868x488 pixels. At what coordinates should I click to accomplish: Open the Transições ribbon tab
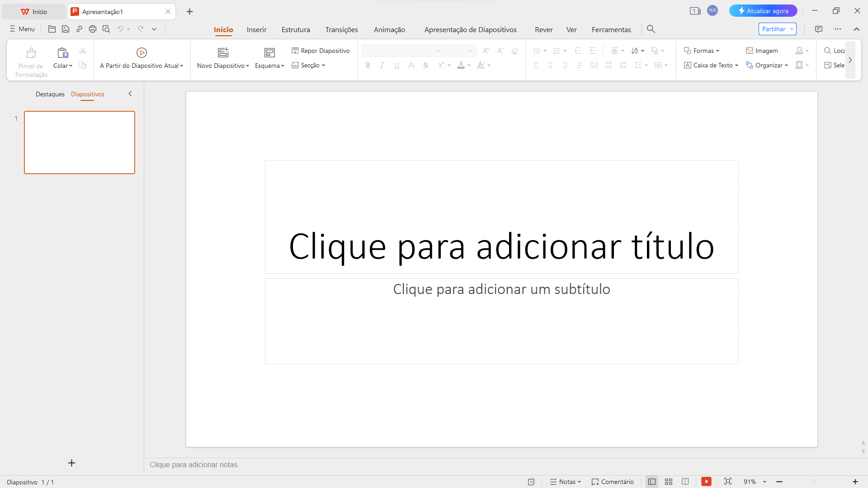point(341,29)
